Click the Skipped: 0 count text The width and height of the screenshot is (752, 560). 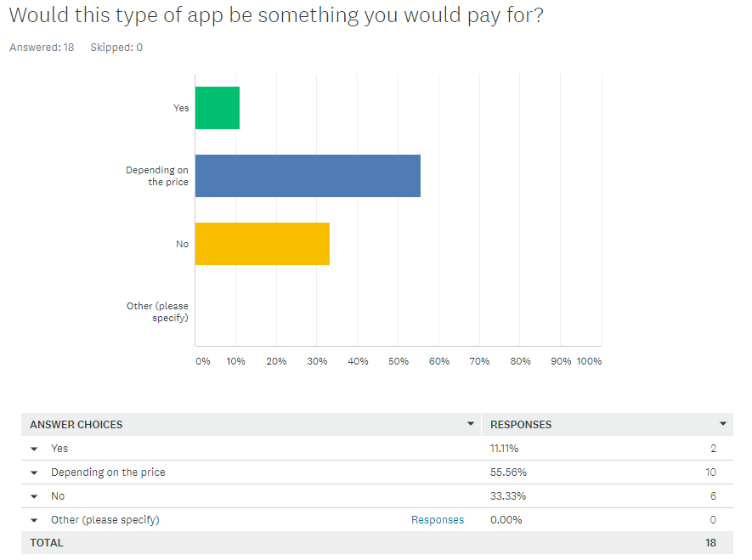coord(116,48)
